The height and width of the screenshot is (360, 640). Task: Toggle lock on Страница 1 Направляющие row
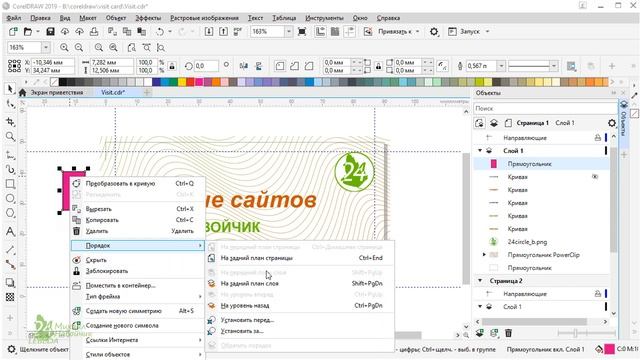pyautogui.click(x=598, y=138)
